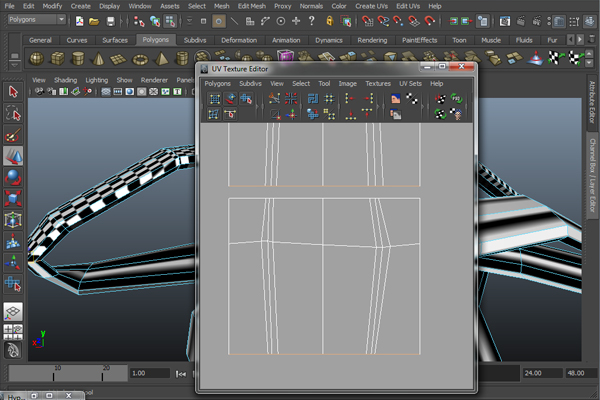600x400 pixels.
Task: Toggle snap to view planes magnet
Action: 414,21
